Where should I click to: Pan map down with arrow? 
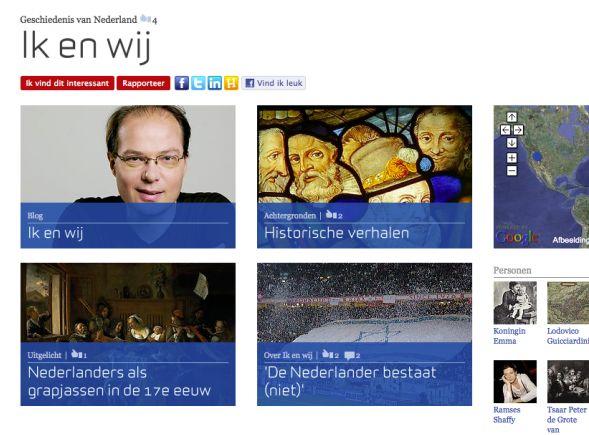tap(512, 143)
